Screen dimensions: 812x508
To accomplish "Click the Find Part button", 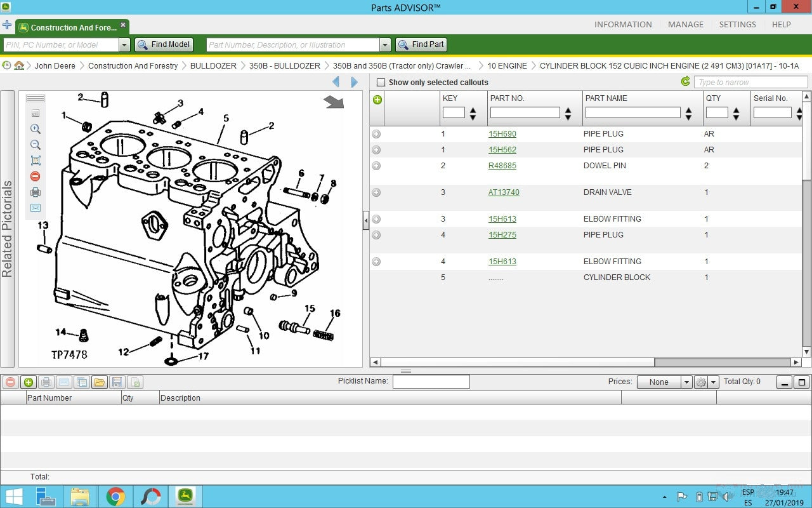I will pos(421,45).
